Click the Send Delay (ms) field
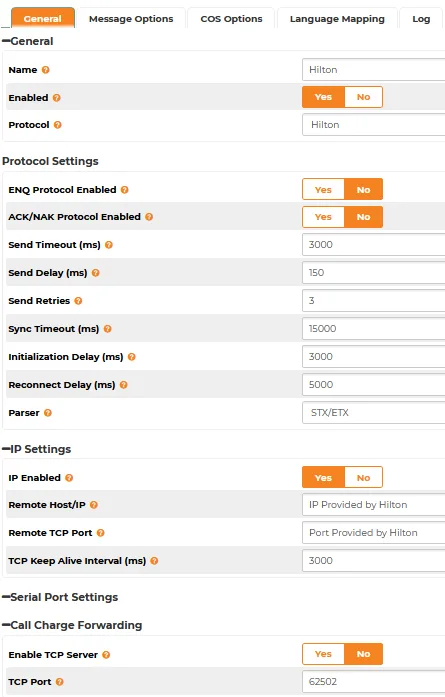445x697 pixels. coord(373,272)
